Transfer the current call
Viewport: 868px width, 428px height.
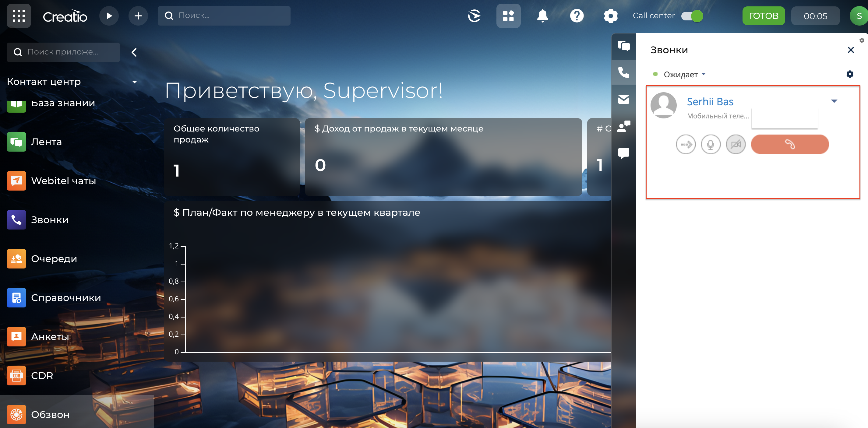tap(686, 145)
